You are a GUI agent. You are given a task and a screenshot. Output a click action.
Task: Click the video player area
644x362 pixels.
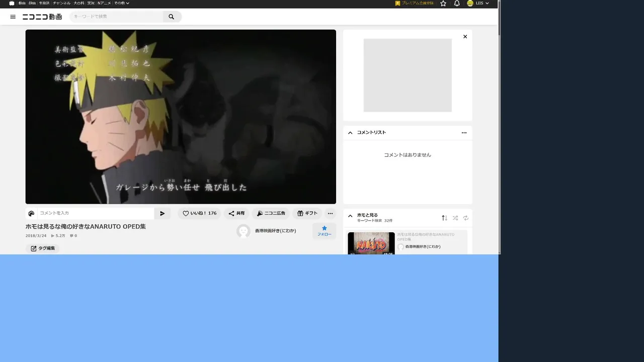tap(181, 117)
